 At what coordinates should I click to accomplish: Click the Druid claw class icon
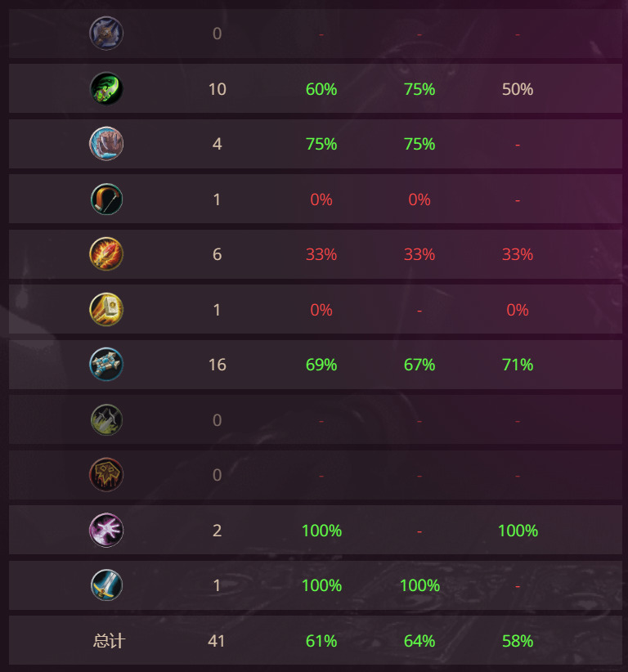click(106, 144)
